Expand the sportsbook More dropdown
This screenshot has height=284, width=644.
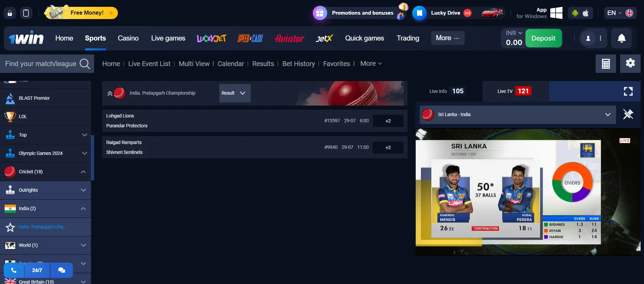pyautogui.click(x=371, y=63)
